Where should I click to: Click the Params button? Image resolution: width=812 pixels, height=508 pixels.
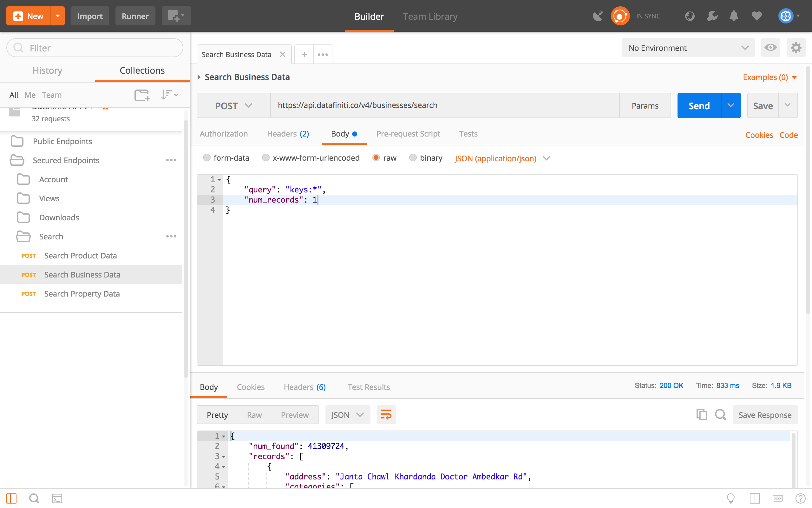point(645,105)
